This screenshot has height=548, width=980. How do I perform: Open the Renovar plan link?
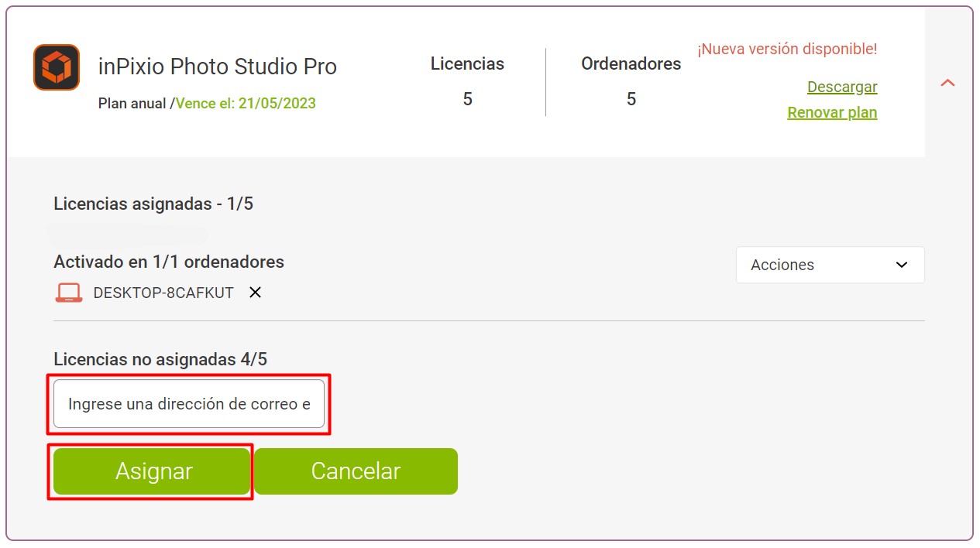pos(832,112)
